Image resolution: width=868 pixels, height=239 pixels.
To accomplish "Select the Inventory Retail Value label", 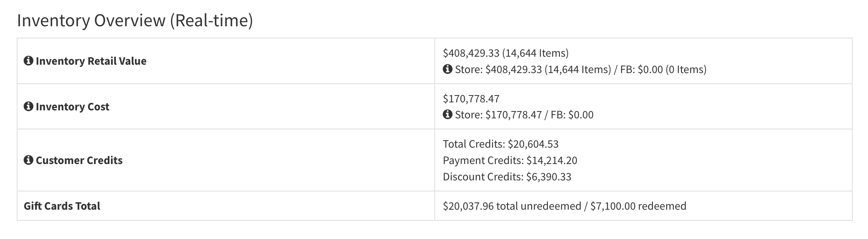I will tap(91, 61).
